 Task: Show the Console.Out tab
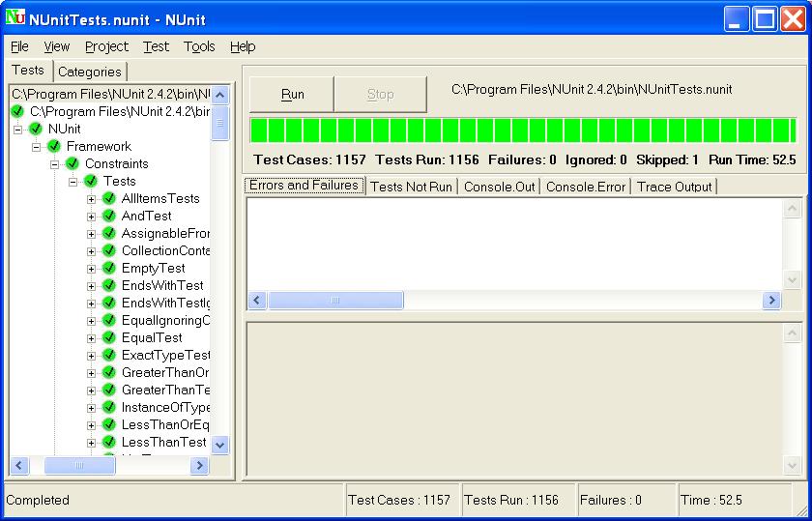pos(499,187)
